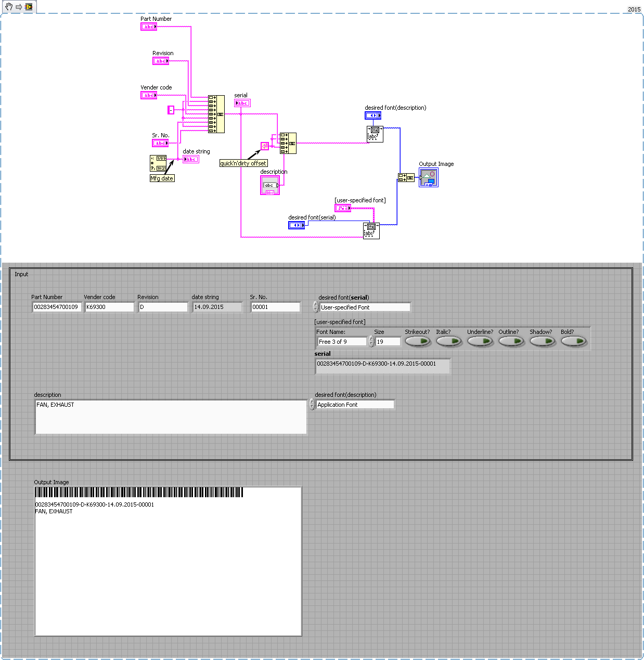Click the bold serial label above indicator
Screen dimensions: 644x660
(323, 354)
